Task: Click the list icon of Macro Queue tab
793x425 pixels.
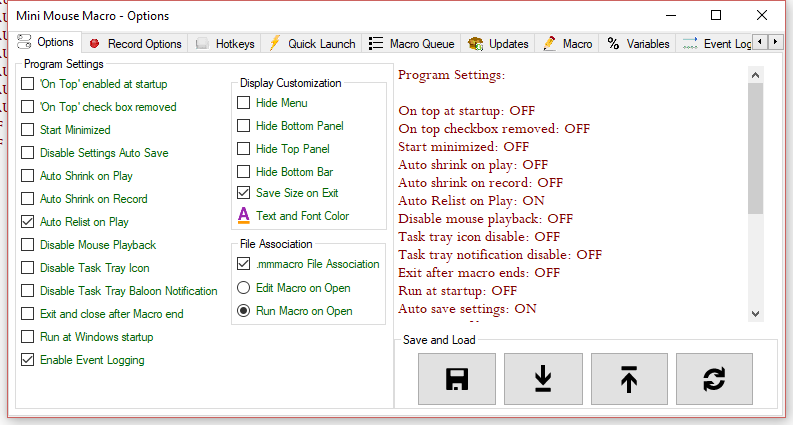Action: 376,44
